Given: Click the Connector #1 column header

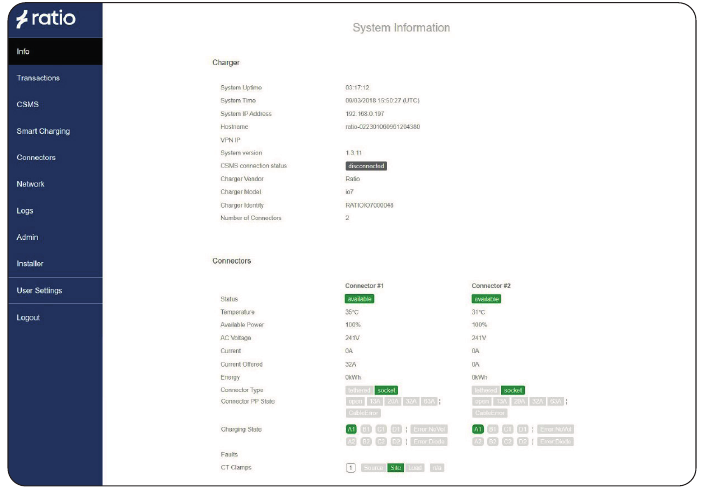Looking at the screenshot, I should [x=364, y=286].
